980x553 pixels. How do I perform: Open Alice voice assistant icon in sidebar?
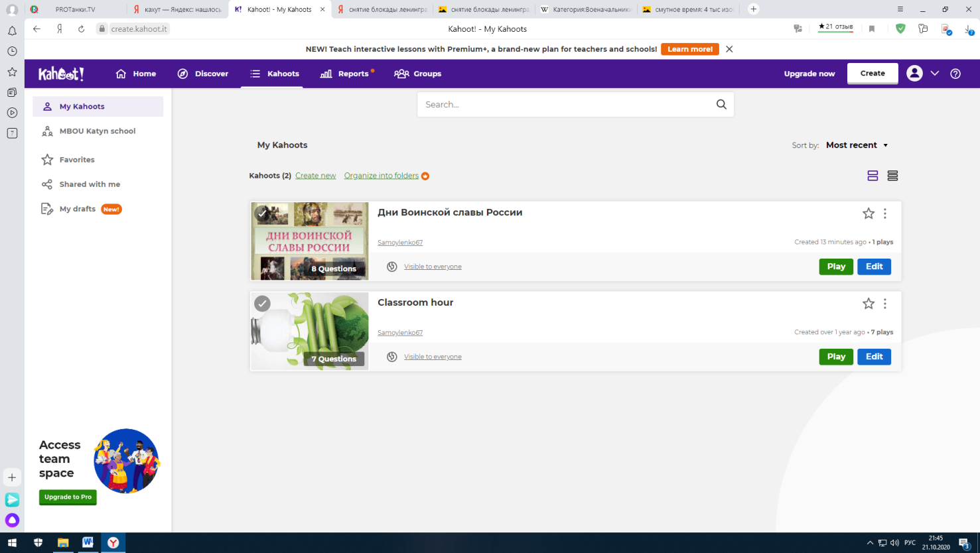click(x=12, y=520)
